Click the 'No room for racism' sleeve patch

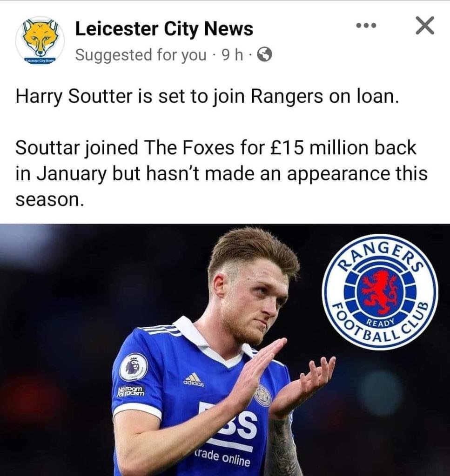pos(131,391)
